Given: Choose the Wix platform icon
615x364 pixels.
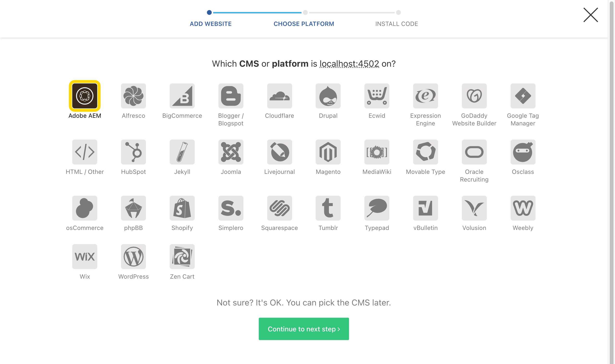Looking at the screenshot, I should [x=84, y=256].
